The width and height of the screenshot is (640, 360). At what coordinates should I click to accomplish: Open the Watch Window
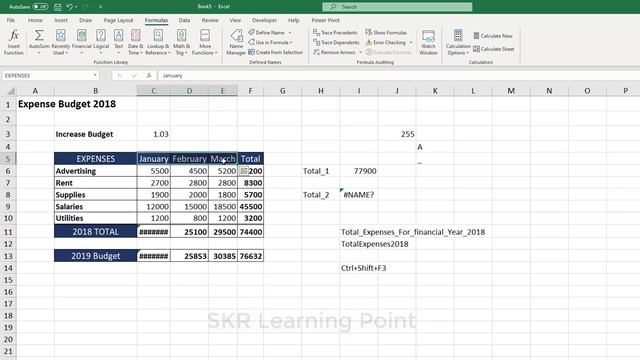[428, 42]
